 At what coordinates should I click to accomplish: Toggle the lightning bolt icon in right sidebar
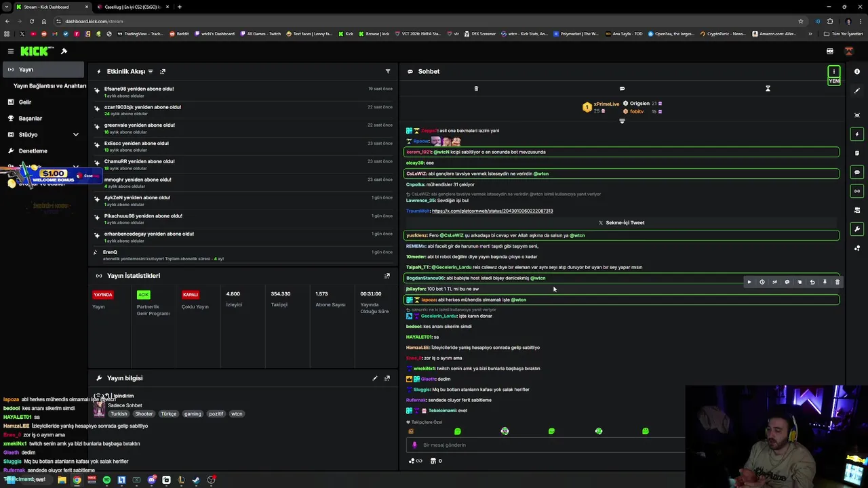(857, 134)
